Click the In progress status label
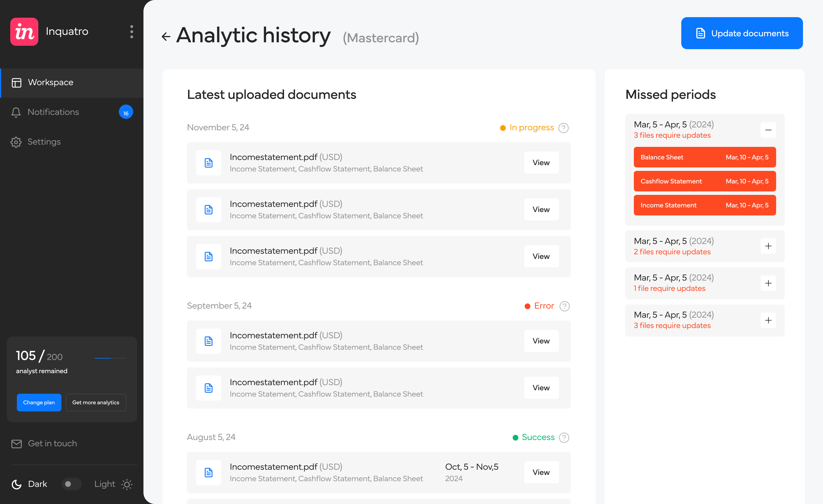 pos(532,128)
